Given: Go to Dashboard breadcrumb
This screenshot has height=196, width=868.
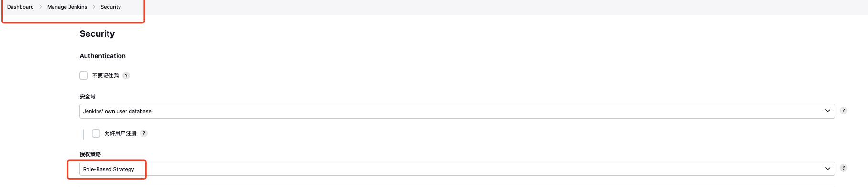Looking at the screenshot, I should [21, 7].
